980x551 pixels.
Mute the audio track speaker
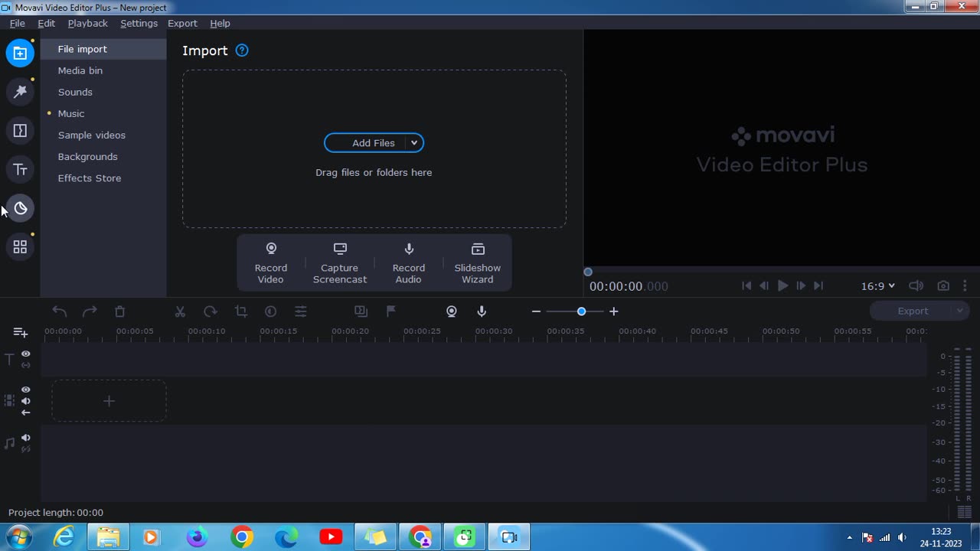tap(26, 438)
